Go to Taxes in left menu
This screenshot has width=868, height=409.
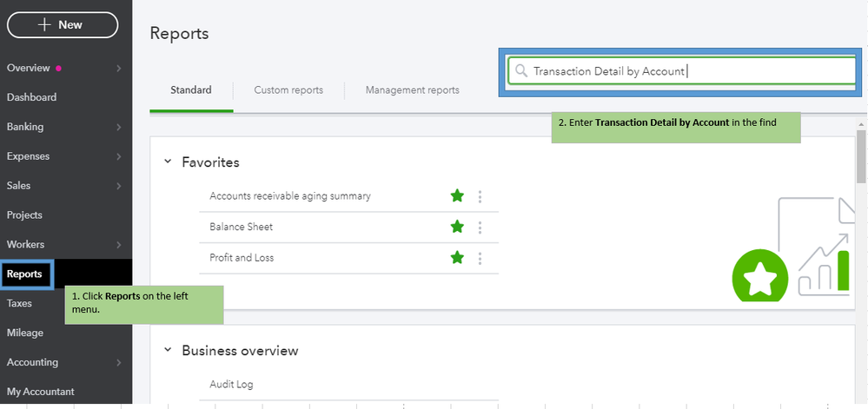pos(19,304)
